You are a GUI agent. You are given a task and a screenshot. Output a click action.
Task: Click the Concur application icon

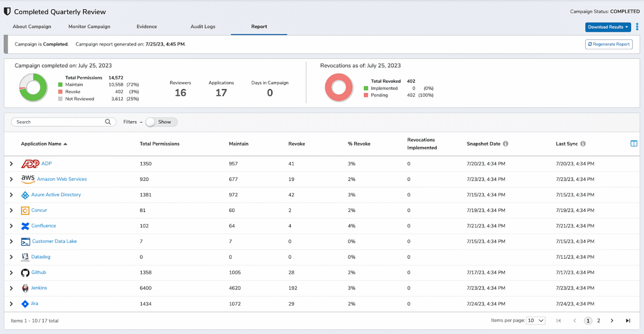coord(25,210)
